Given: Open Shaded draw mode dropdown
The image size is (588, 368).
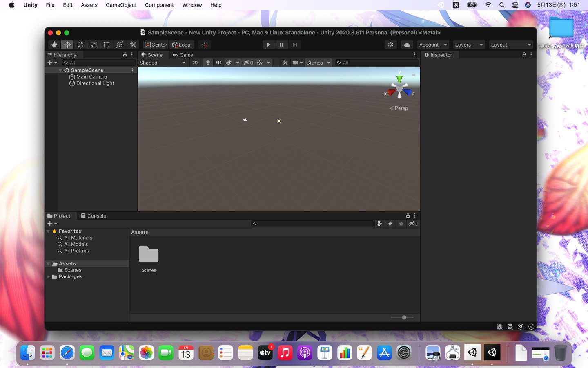Looking at the screenshot, I should pos(163,63).
